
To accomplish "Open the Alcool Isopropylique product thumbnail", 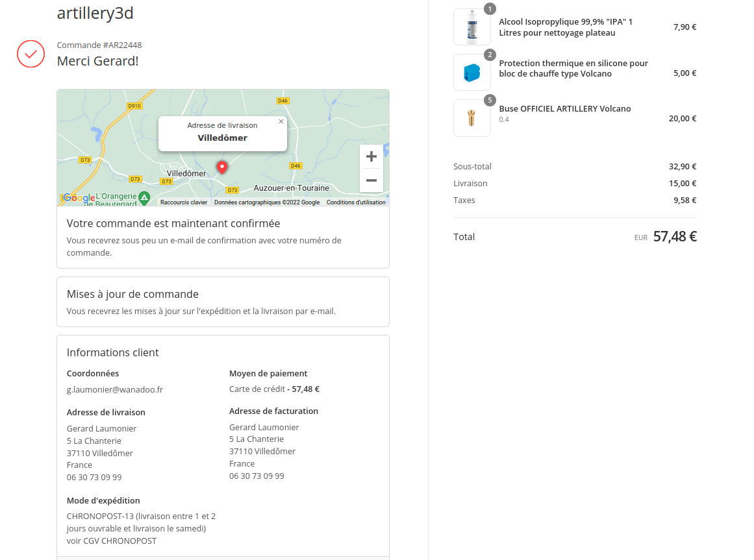I will [472, 27].
